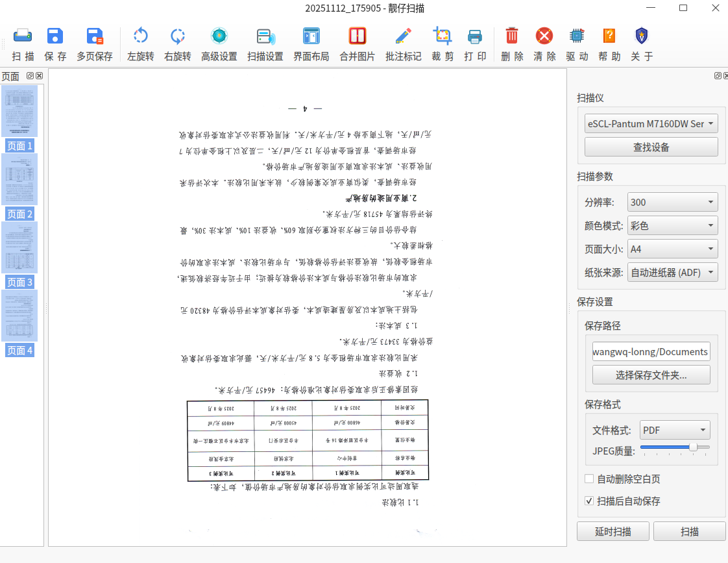Show 关于 about information
728x563 pixels.
(642, 45)
